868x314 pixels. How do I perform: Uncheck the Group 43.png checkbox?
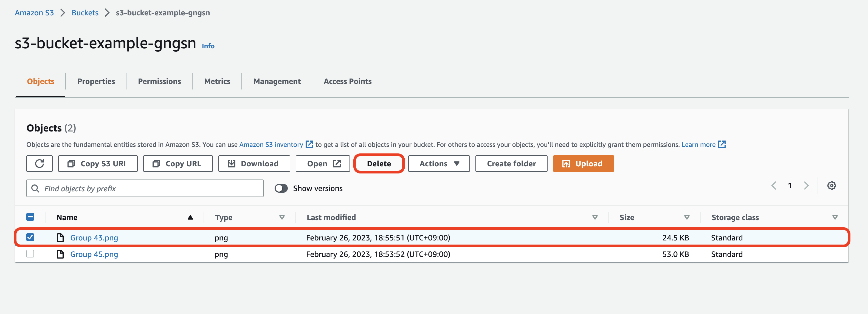pyautogui.click(x=30, y=237)
